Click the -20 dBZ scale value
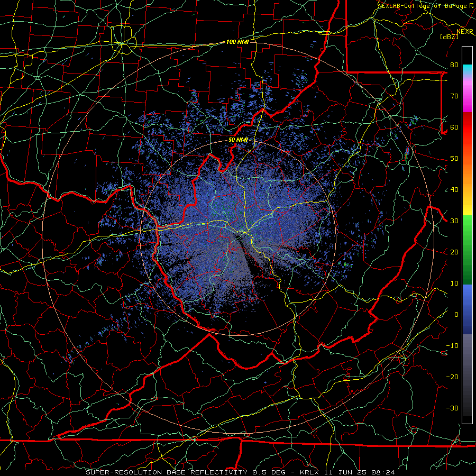The height and width of the screenshot is (476, 476). [452, 377]
